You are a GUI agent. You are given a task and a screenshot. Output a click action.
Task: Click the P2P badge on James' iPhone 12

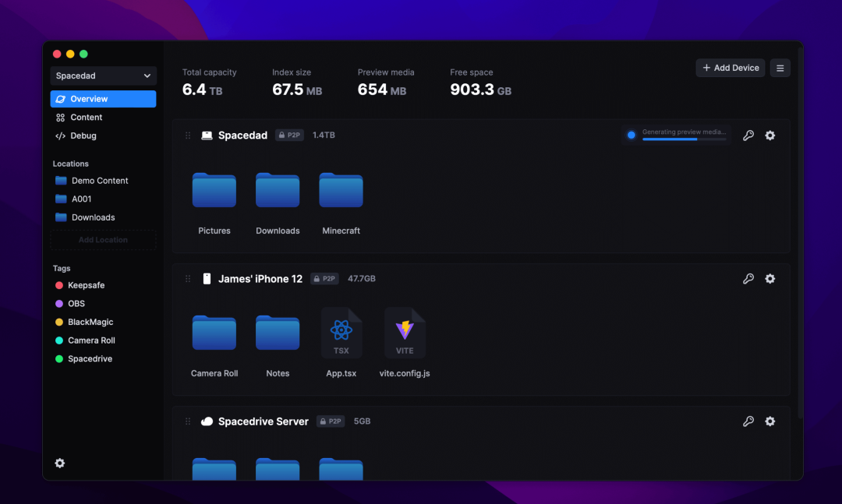(x=325, y=279)
